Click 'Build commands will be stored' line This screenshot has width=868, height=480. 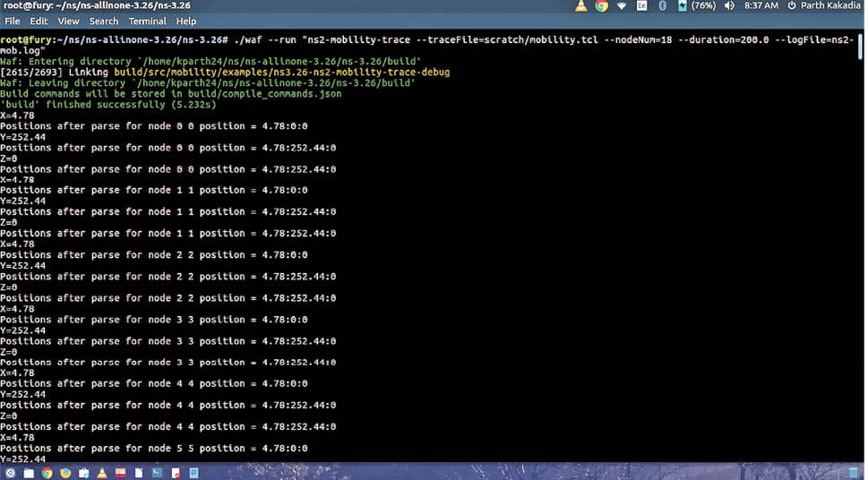(170, 93)
